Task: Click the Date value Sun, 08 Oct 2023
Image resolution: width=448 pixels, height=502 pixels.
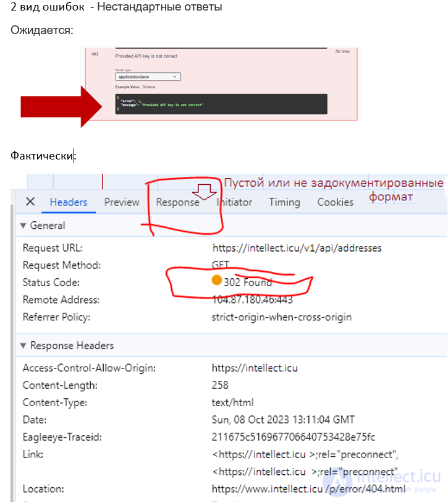Action: click(283, 420)
